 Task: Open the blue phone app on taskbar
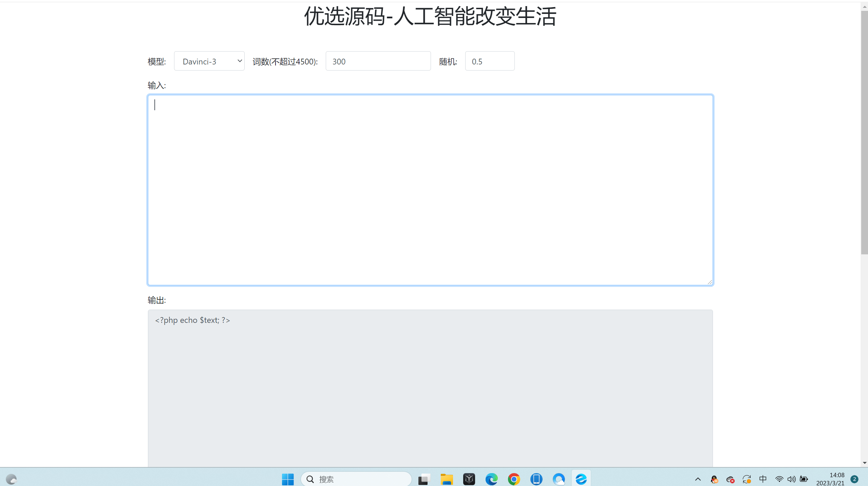536,479
